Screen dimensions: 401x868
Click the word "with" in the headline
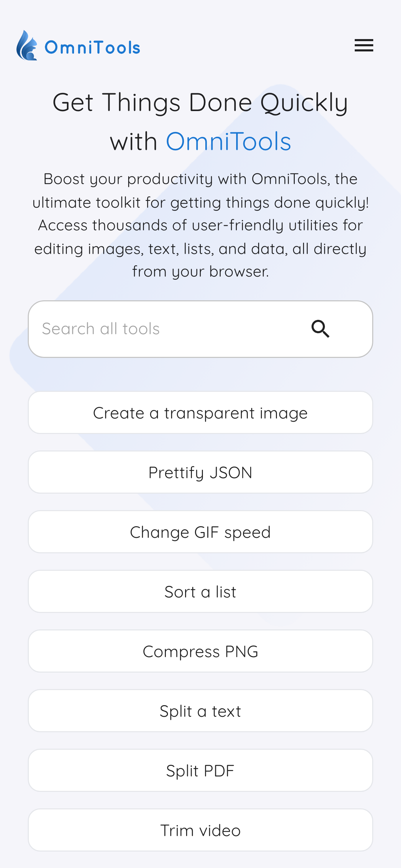pos(134,142)
